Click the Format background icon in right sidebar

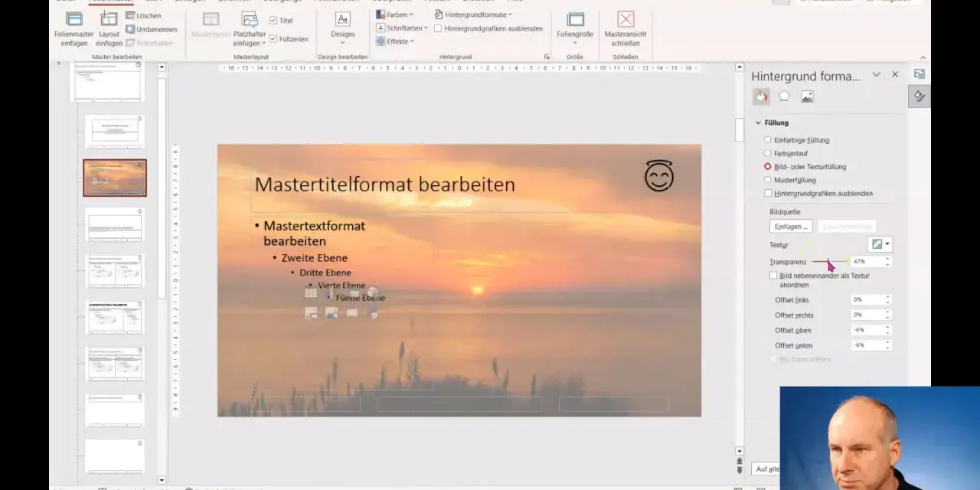coord(920,96)
